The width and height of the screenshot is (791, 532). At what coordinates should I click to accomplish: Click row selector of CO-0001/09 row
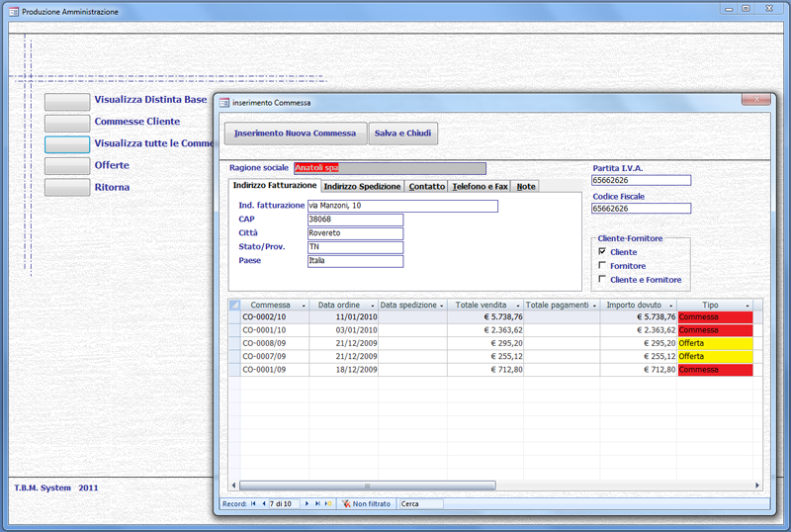pyautogui.click(x=234, y=370)
